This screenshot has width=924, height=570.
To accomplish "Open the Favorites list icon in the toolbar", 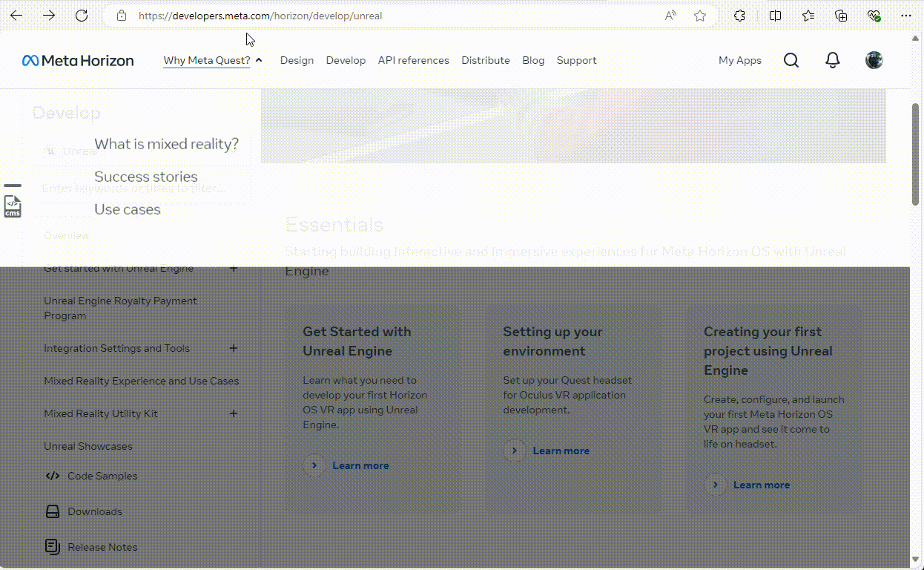I will click(808, 16).
